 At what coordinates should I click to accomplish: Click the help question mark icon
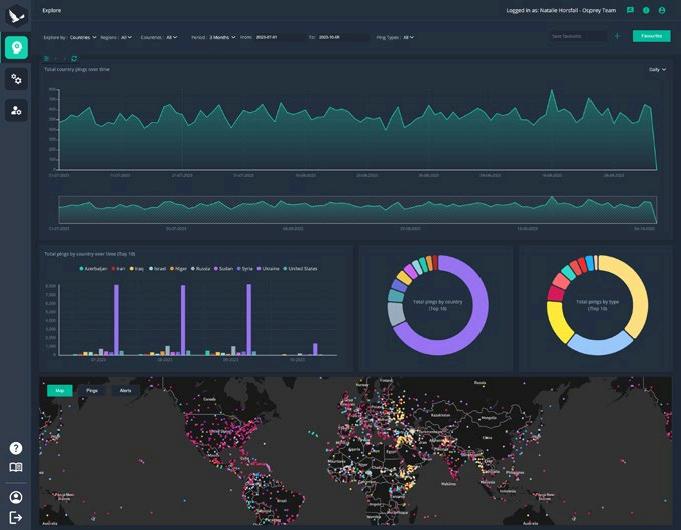pos(16,448)
